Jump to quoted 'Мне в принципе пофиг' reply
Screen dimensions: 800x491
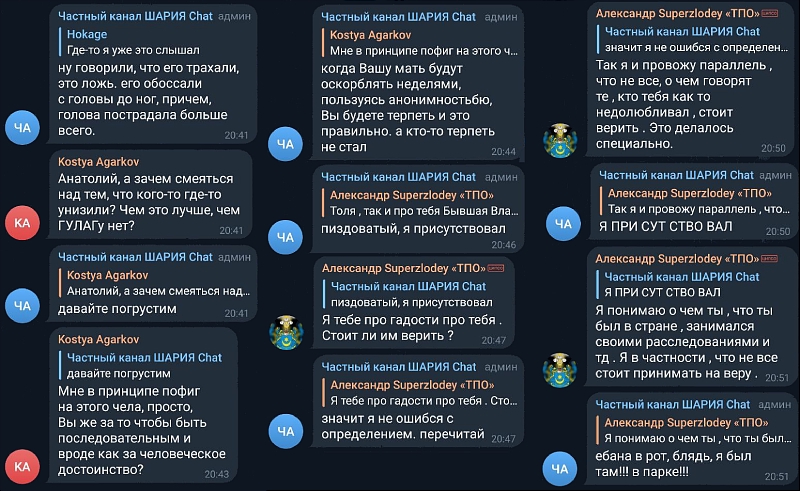coord(420,43)
